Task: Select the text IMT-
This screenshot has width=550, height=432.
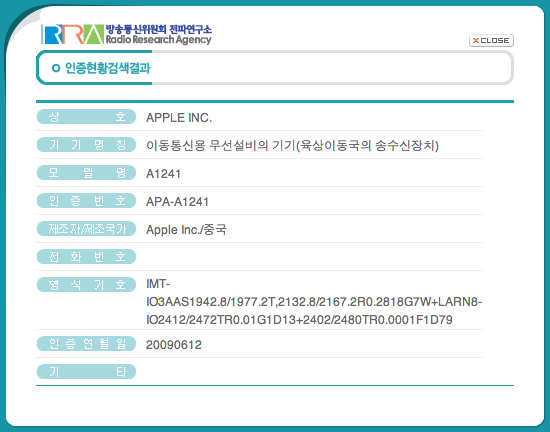Action: click(158, 284)
